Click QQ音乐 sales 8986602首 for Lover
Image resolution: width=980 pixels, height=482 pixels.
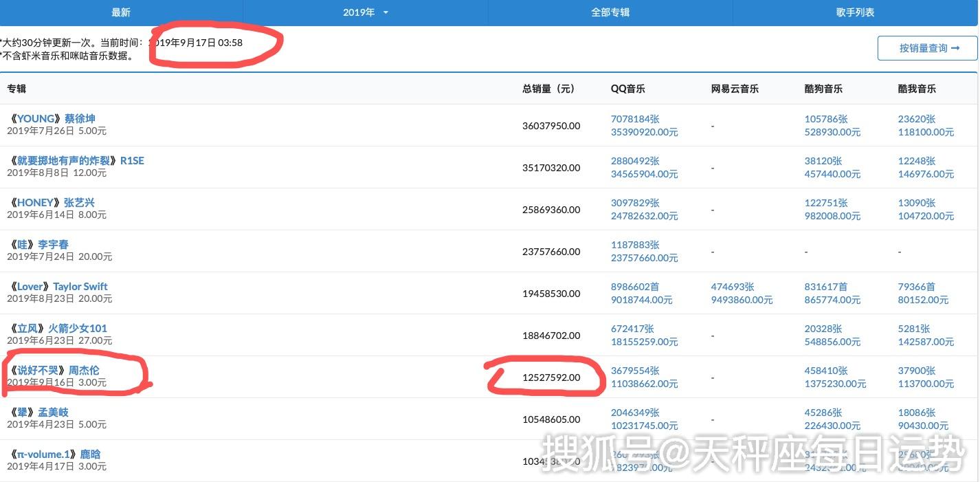click(635, 287)
